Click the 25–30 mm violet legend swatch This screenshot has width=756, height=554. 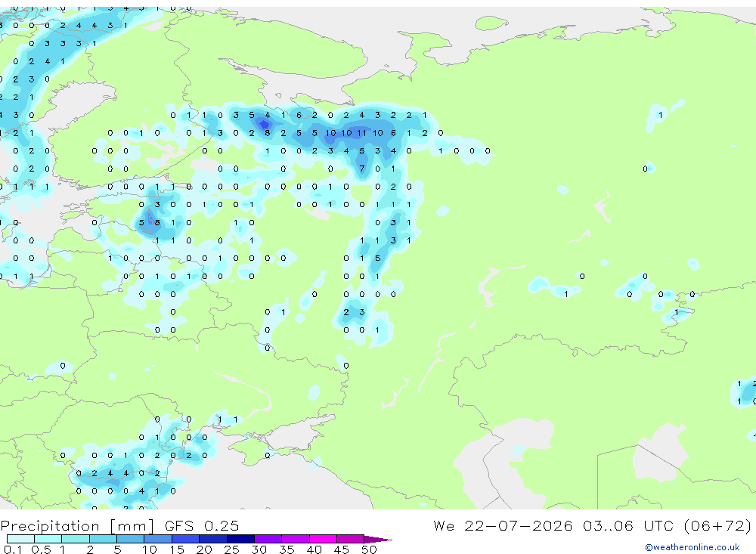click(x=240, y=539)
